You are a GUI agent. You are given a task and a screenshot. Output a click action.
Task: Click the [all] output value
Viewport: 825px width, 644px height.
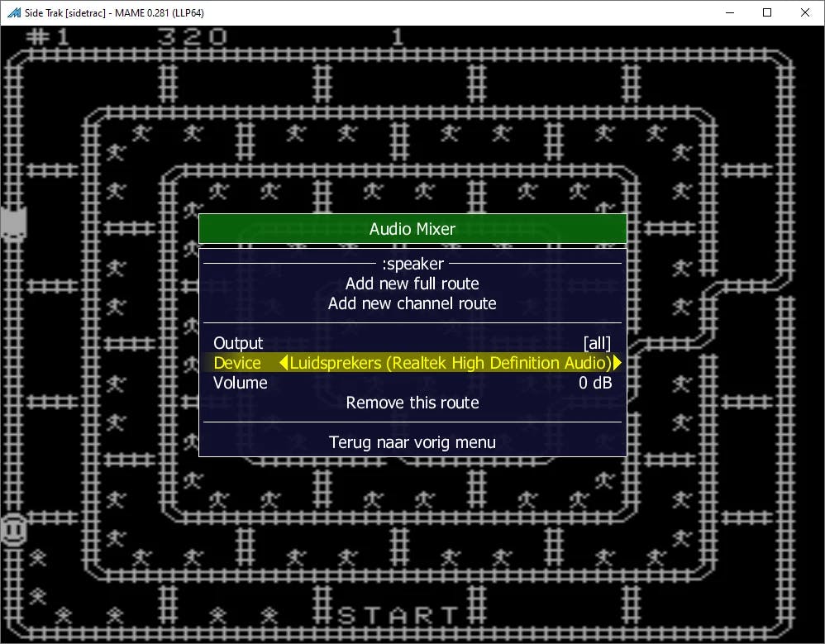(597, 343)
